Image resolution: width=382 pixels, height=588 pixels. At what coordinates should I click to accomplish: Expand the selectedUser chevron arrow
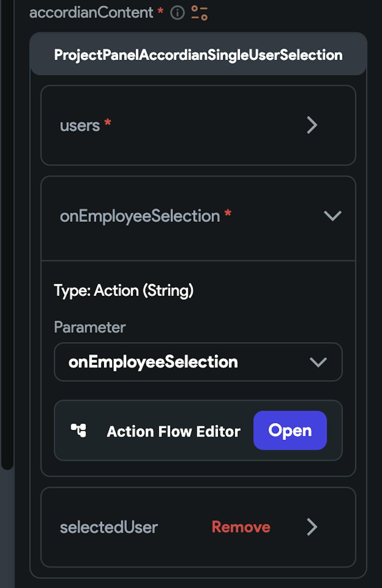(x=312, y=527)
